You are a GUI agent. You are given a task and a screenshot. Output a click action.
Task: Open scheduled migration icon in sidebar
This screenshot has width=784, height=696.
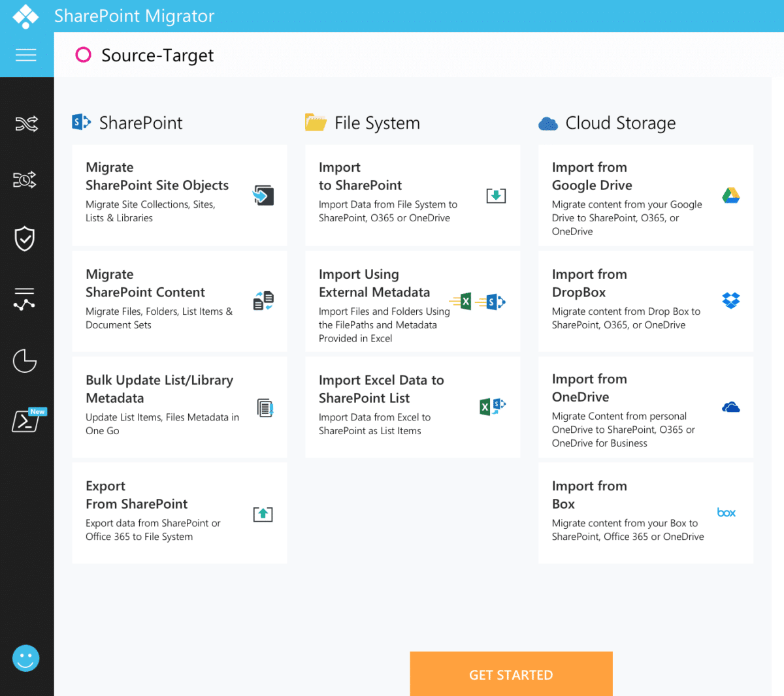pos(25,180)
